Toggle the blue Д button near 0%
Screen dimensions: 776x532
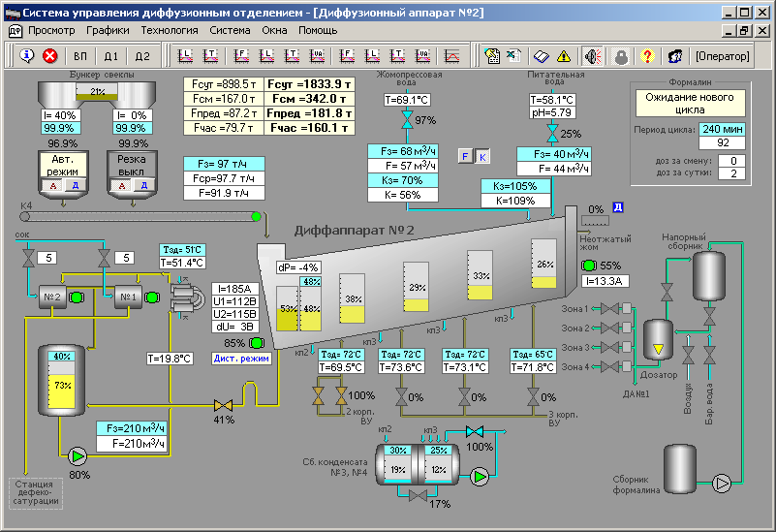(618, 207)
